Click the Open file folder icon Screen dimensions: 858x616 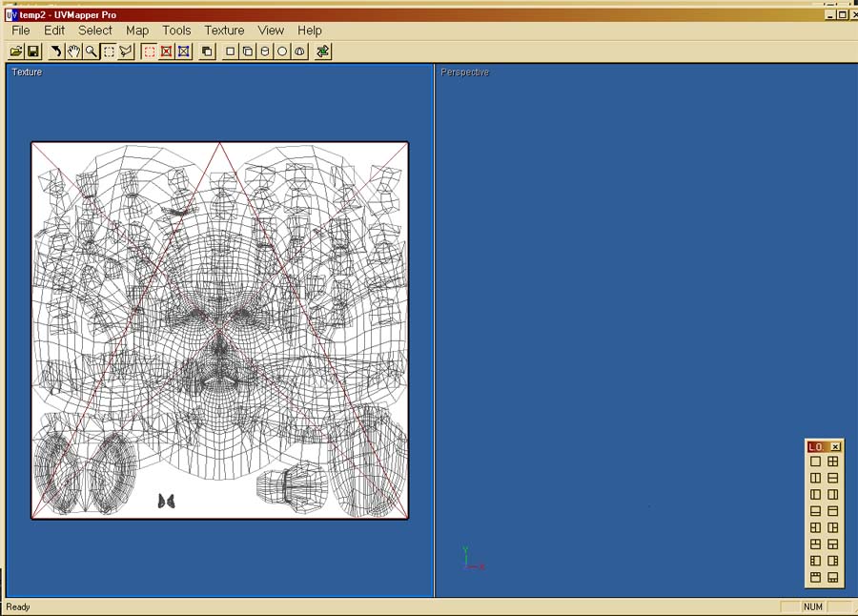(16, 51)
